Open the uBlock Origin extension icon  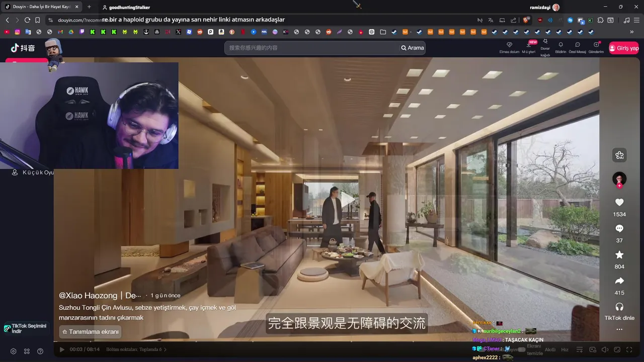540,20
